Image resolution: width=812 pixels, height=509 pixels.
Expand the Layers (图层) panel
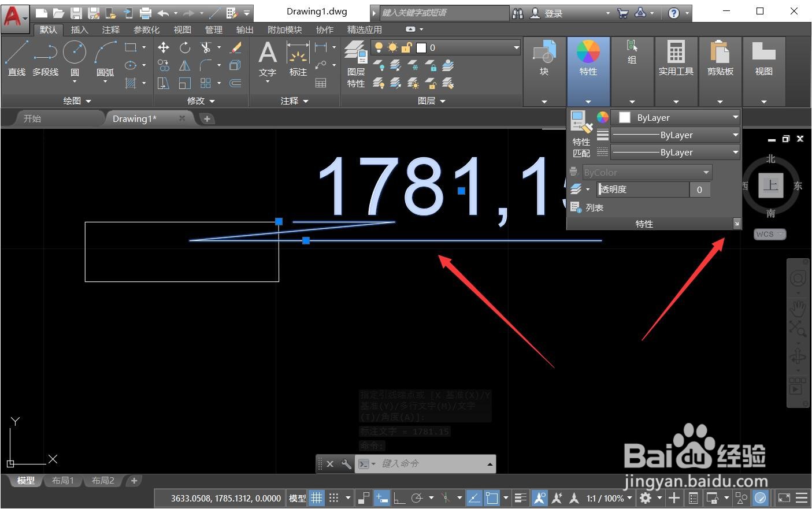coord(432,101)
